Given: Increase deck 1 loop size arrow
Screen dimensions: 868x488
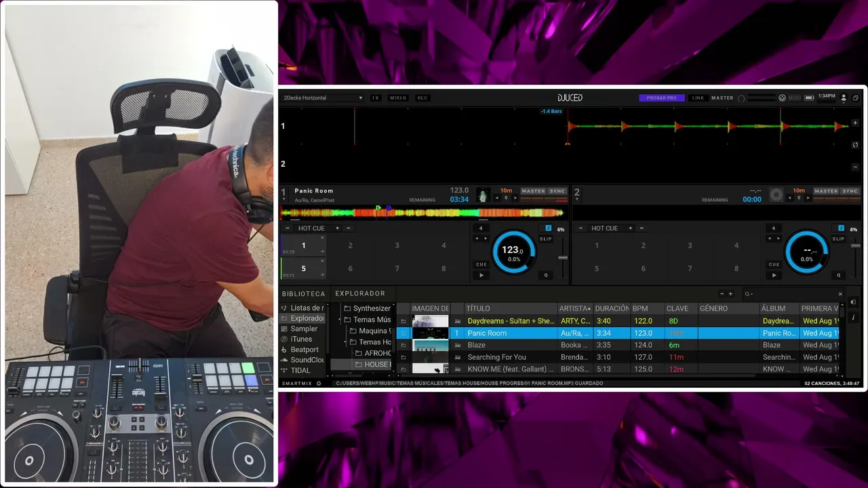Looking at the screenshot, I should pos(486,239).
